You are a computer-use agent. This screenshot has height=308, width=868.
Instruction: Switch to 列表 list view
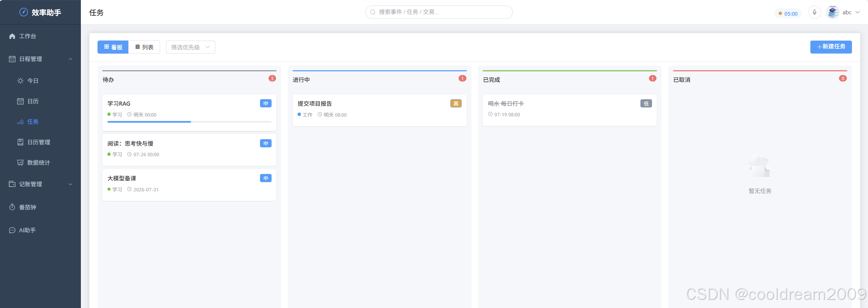pyautogui.click(x=144, y=47)
